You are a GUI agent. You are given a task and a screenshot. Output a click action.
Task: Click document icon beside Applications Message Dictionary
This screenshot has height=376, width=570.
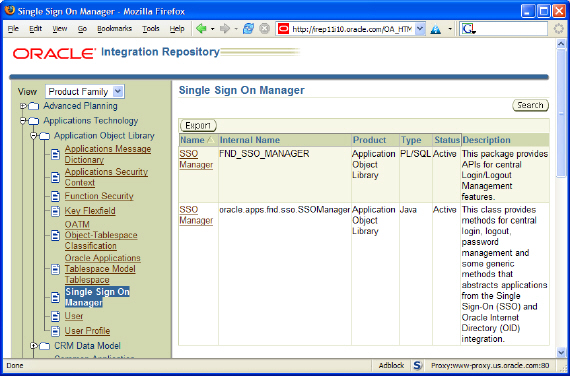(x=55, y=155)
